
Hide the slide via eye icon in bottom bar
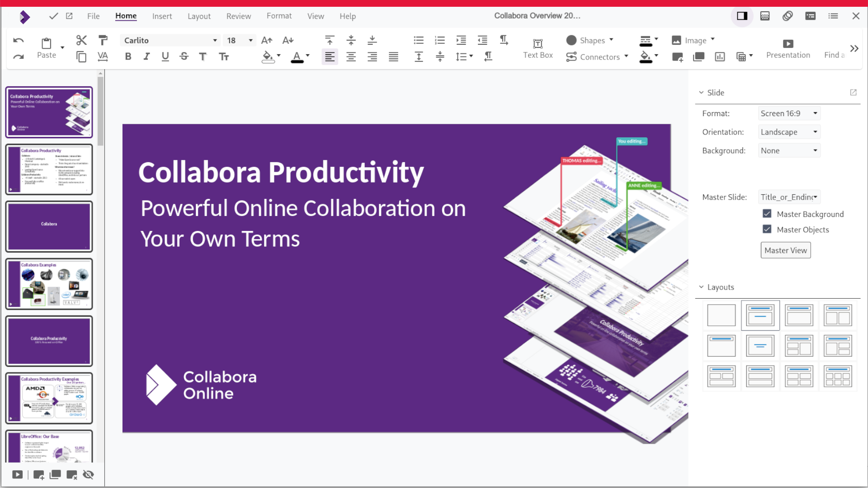(89, 474)
